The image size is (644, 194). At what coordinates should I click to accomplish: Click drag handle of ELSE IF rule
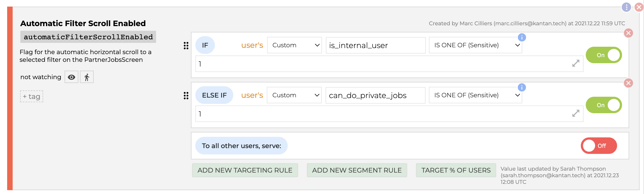tap(186, 96)
